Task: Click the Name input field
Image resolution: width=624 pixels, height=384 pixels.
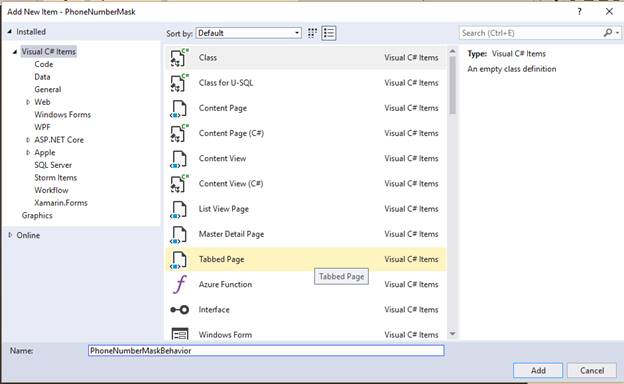Action: click(266, 351)
